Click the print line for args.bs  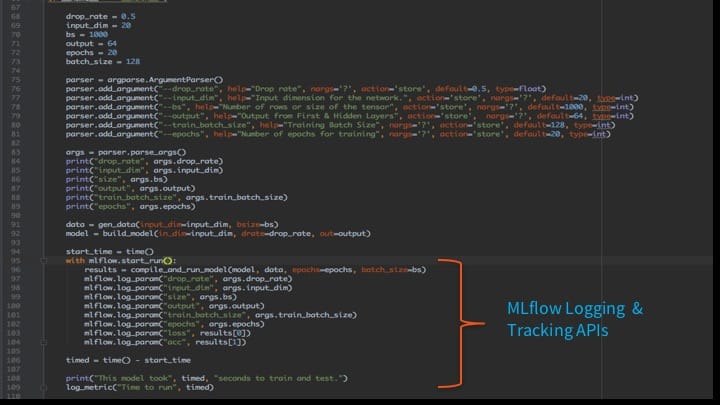click(117, 179)
